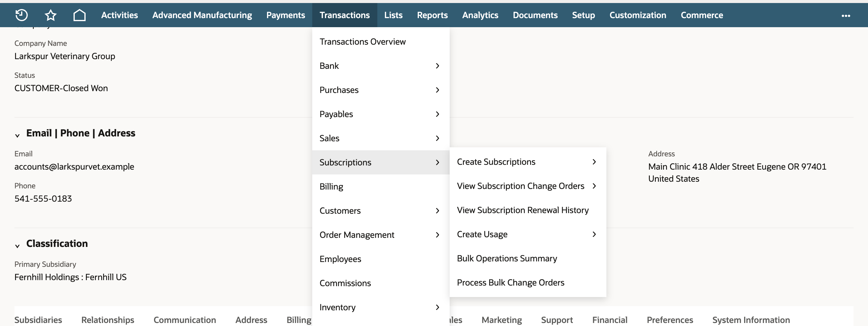868x326 pixels.
Task: Select Transactions Overview
Action: pos(381,42)
